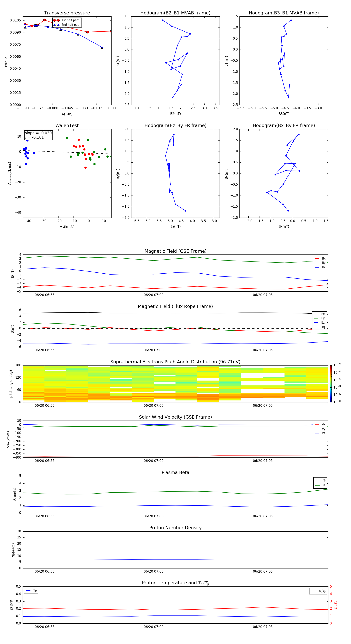351x644 pixels.
Task: Click the 'Proton Temperature and Te/Tp' title
Action: coord(175,583)
